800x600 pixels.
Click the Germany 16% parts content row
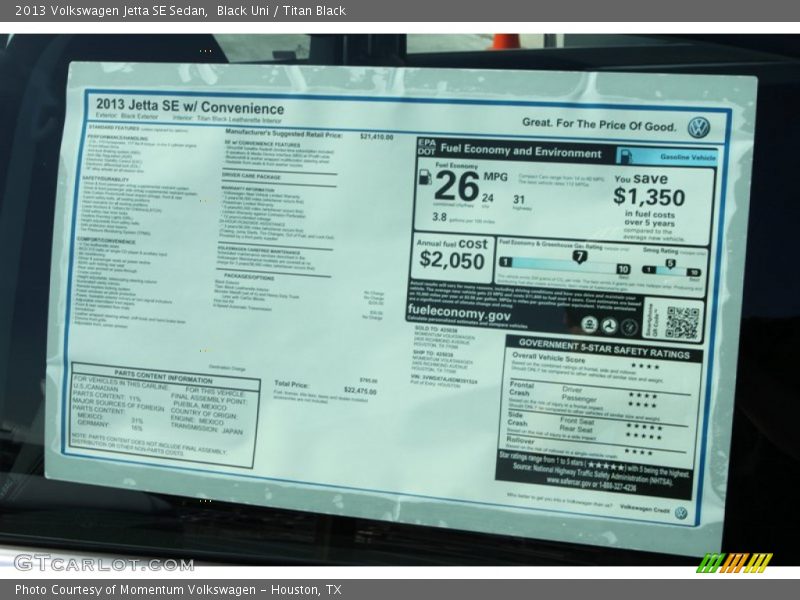(109, 425)
